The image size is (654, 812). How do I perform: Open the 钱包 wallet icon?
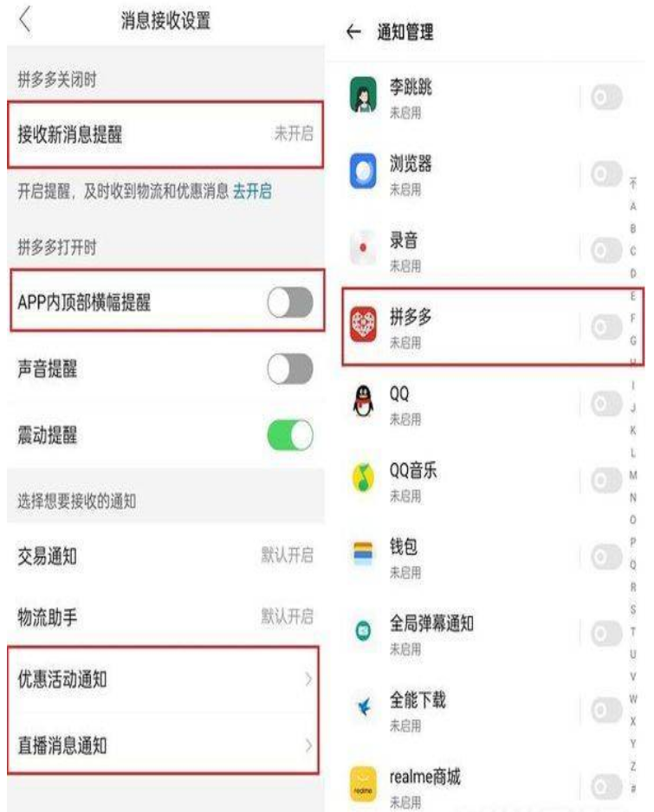(x=363, y=553)
